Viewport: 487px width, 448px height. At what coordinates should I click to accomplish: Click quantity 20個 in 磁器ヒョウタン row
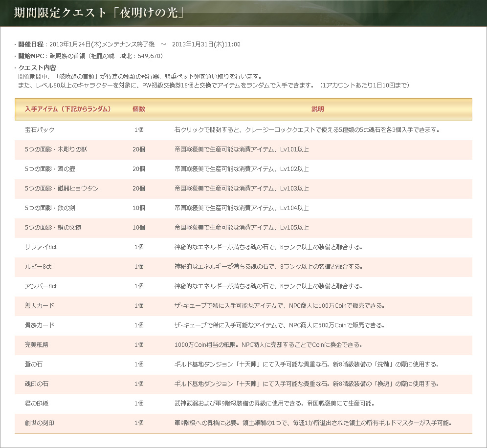(x=139, y=188)
